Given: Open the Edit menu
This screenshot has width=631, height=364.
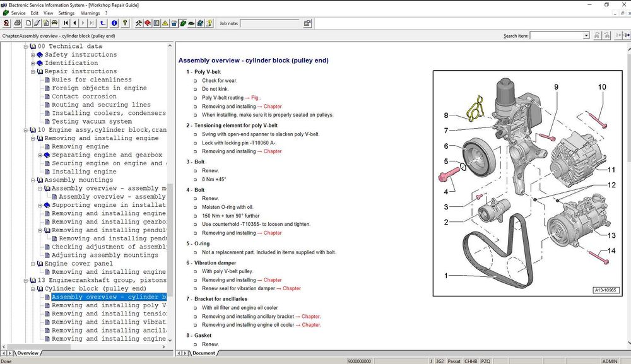Looking at the screenshot, I should (35, 13).
